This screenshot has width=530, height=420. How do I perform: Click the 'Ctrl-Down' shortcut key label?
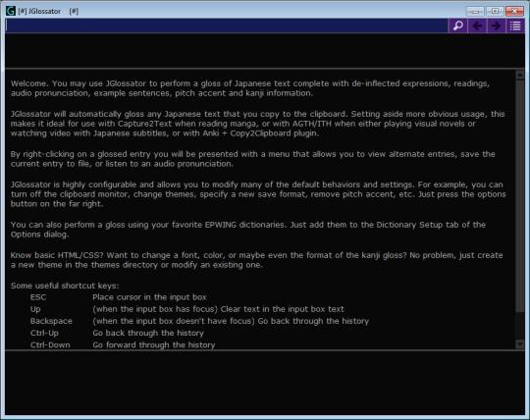point(50,345)
